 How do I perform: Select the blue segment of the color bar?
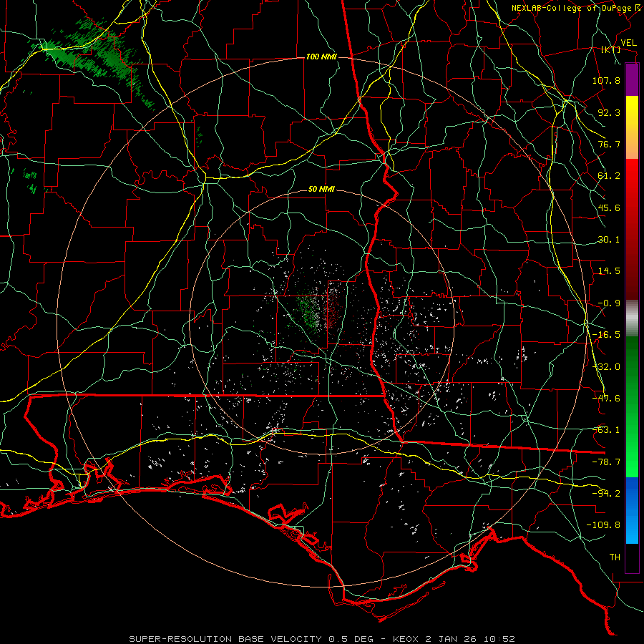tap(632, 510)
